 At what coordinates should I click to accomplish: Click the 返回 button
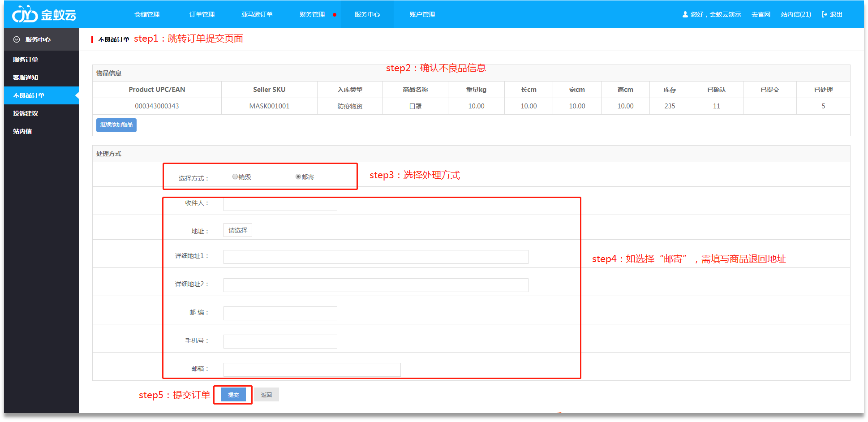[266, 395]
